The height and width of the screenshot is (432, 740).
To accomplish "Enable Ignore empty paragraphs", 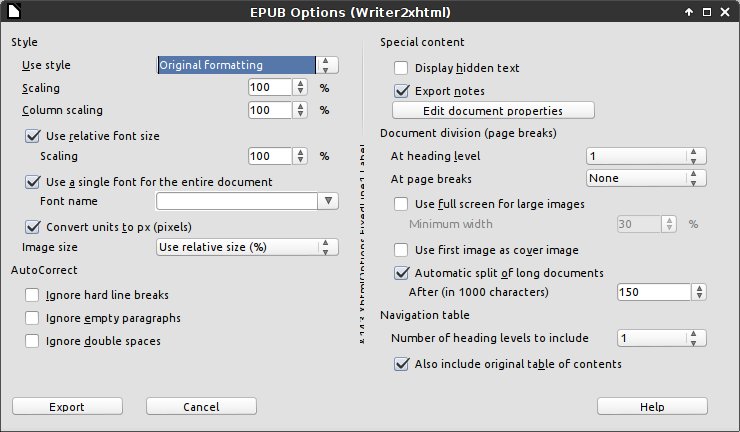I will click(32, 318).
